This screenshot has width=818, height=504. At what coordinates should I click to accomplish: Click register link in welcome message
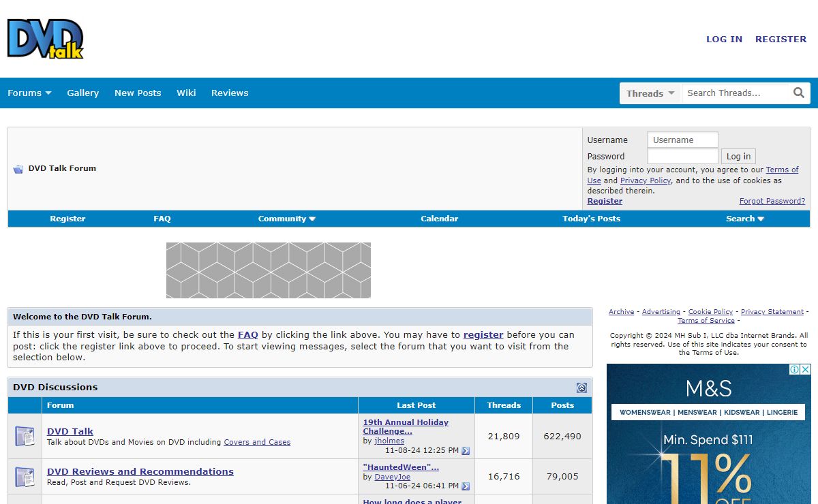coord(483,335)
